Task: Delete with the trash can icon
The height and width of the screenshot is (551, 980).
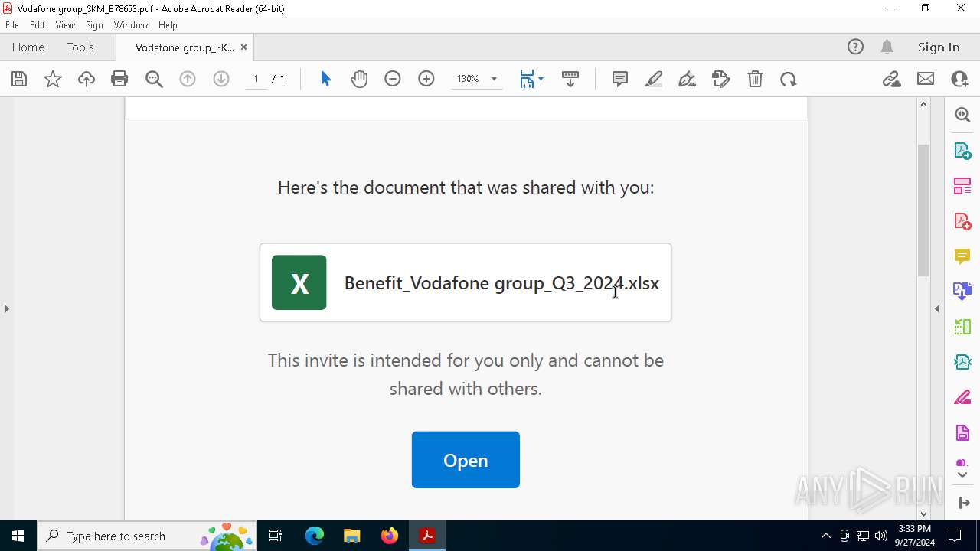Action: coord(755,79)
